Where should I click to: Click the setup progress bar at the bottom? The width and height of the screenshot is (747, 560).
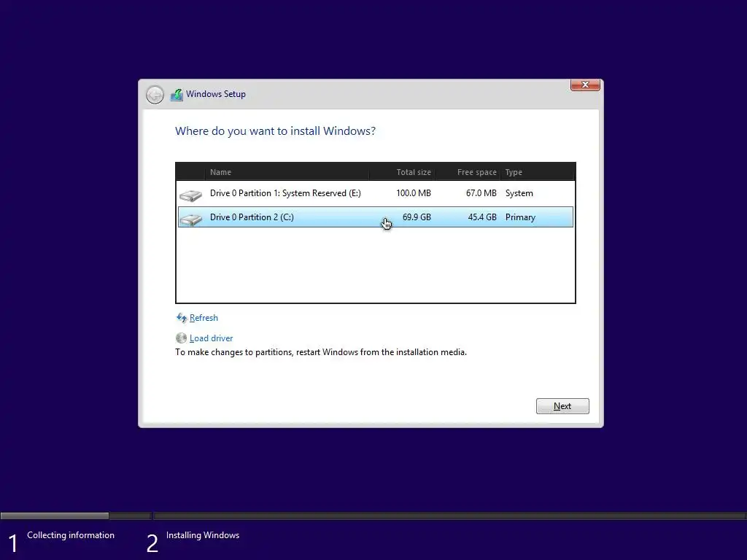pyautogui.click(x=373, y=516)
